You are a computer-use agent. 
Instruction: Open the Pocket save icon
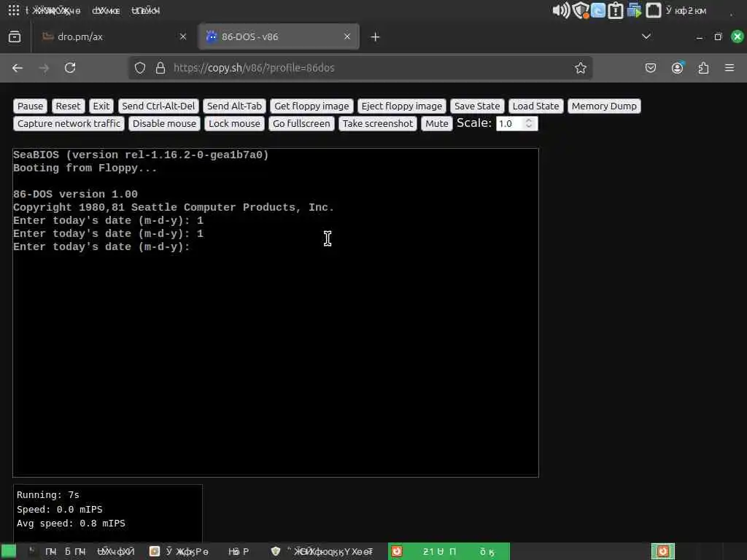650,68
